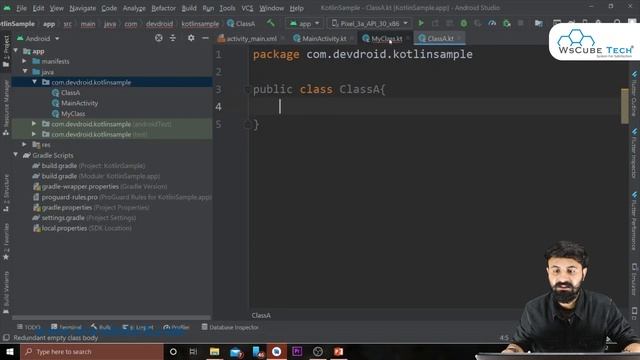Screen dimensions: 640x360
Task: Collapse the Gradle Scripts node
Action: coord(16,155)
